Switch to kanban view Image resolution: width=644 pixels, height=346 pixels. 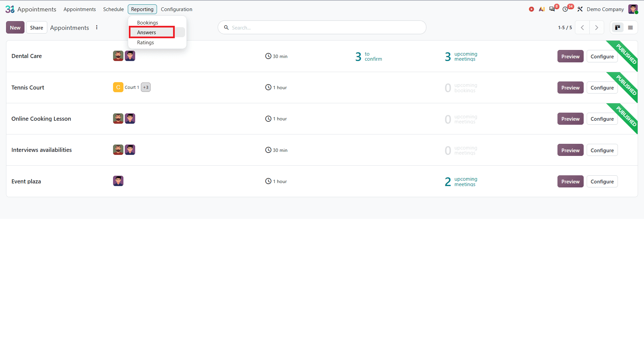(x=618, y=27)
